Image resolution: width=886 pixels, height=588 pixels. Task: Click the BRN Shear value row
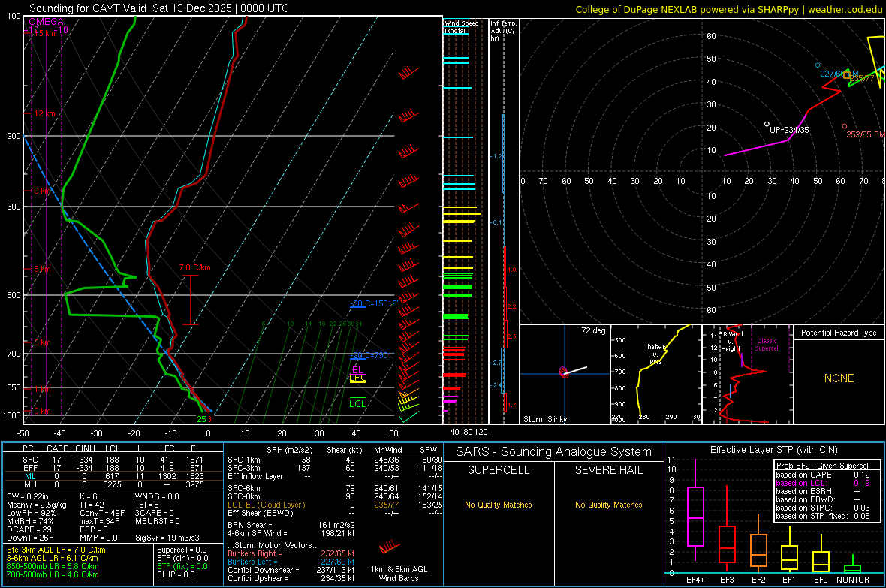point(291,525)
